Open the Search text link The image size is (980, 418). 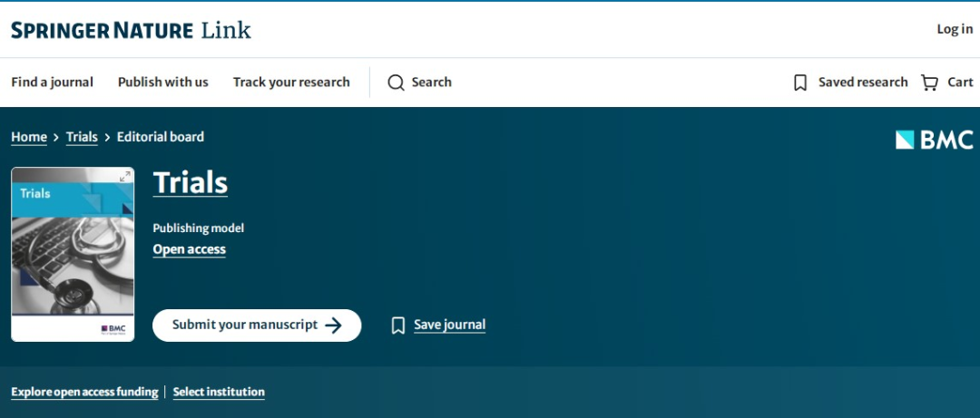coord(431,83)
